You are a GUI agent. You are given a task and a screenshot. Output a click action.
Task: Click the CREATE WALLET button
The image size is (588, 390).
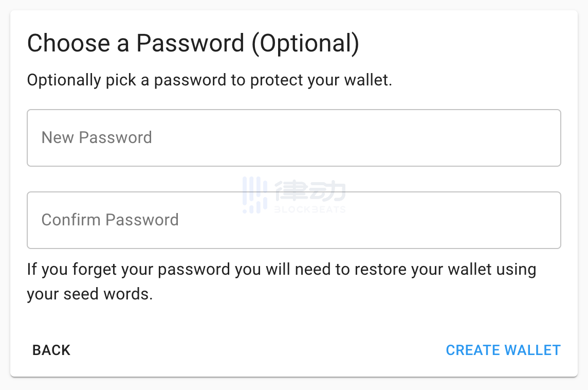coord(503,350)
